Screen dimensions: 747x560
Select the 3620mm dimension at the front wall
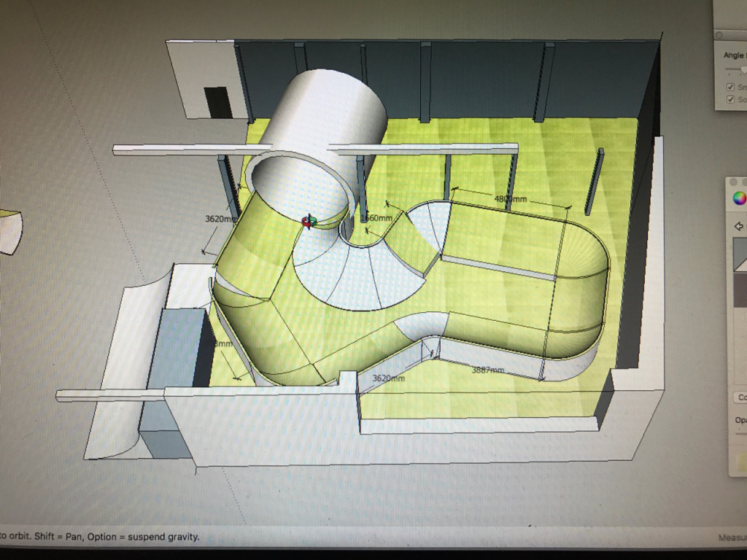point(388,378)
